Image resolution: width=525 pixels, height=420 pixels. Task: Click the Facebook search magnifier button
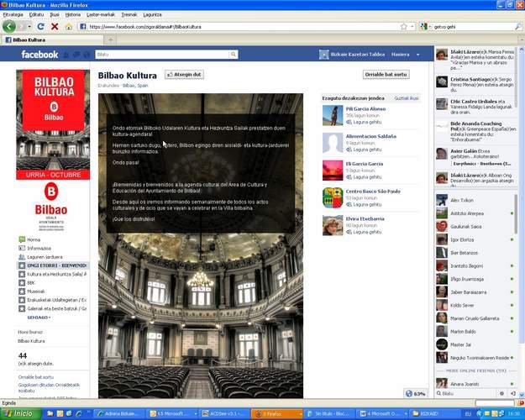[x=233, y=55]
